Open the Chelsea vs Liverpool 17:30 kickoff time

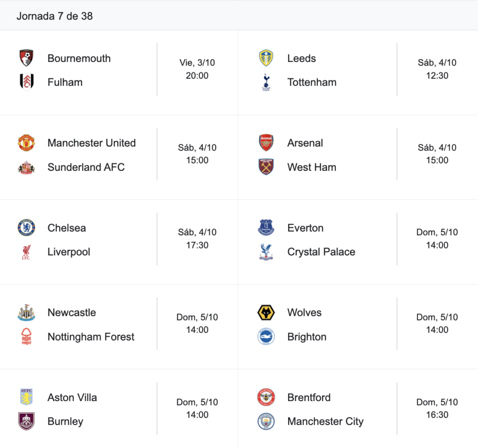click(x=197, y=245)
